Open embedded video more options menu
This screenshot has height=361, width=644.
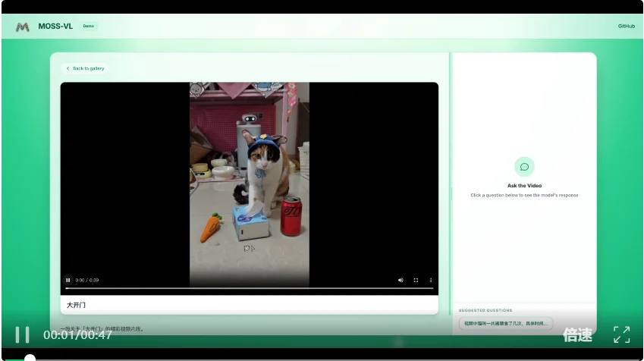[431, 280]
